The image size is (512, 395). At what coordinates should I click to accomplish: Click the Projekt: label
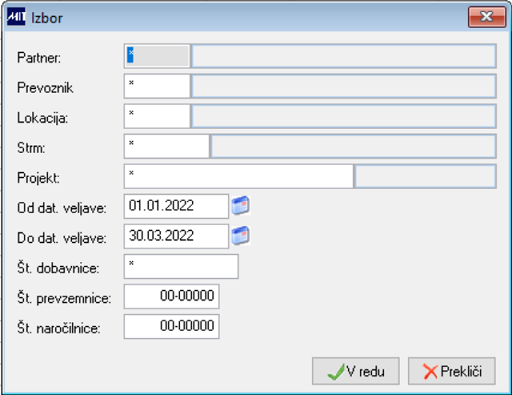pyautogui.click(x=38, y=178)
